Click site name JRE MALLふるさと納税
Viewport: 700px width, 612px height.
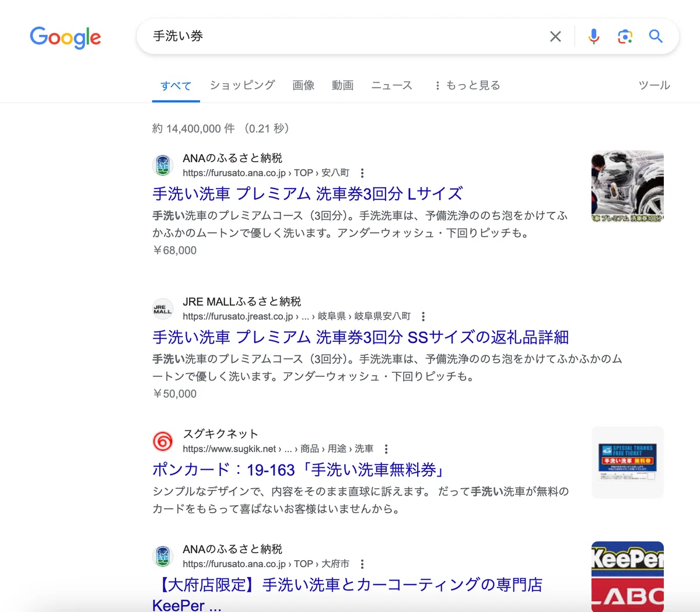tap(242, 302)
